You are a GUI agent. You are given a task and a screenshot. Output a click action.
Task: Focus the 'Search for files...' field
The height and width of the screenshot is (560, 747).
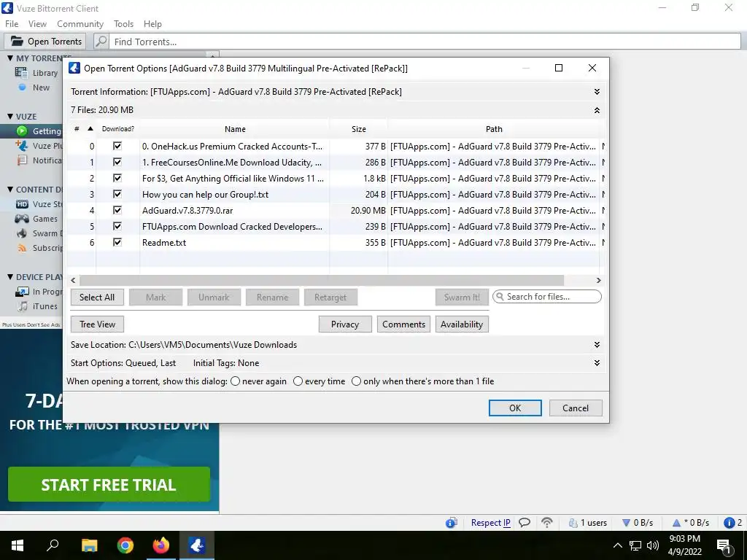coord(547,297)
